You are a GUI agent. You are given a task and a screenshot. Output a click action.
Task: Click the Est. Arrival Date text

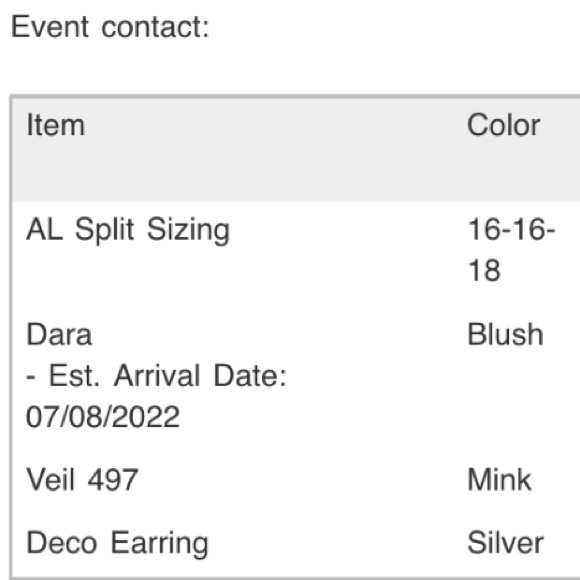coord(168,376)
